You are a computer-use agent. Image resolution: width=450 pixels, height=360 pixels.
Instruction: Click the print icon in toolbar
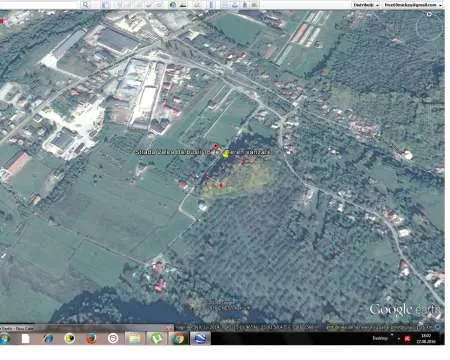click(235, 4)
